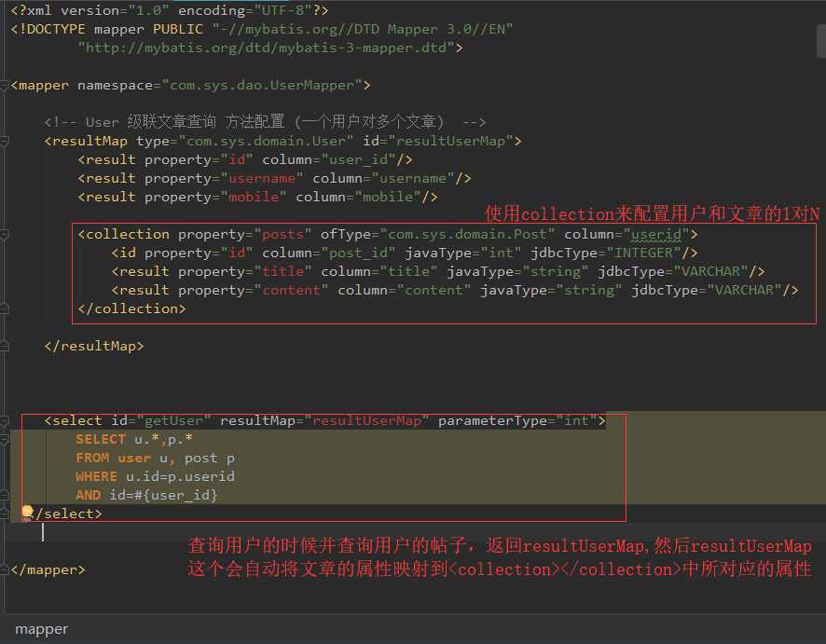The image size is (826, 644).
Task: Click the com.sys.domain.Post ofType value
Action: click(x=467, y=234)
